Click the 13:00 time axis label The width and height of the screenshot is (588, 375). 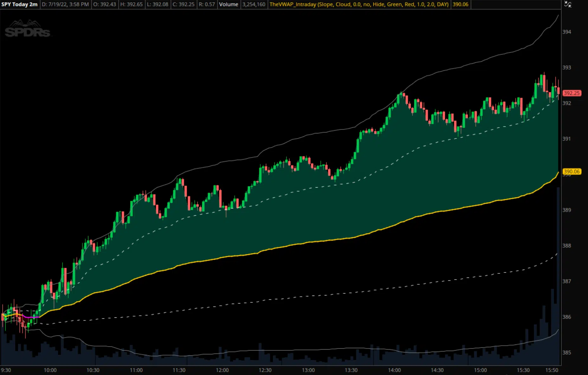(308, 370)
